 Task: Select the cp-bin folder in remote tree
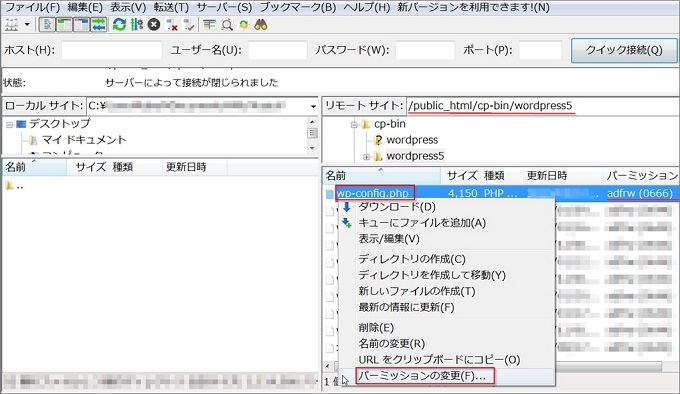pos(390,124)
